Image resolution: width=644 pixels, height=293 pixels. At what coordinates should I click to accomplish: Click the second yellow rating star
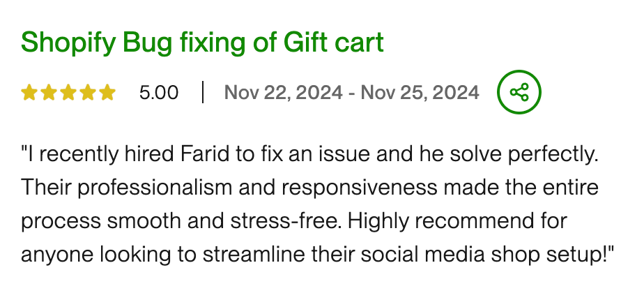[x=49, y=92]
